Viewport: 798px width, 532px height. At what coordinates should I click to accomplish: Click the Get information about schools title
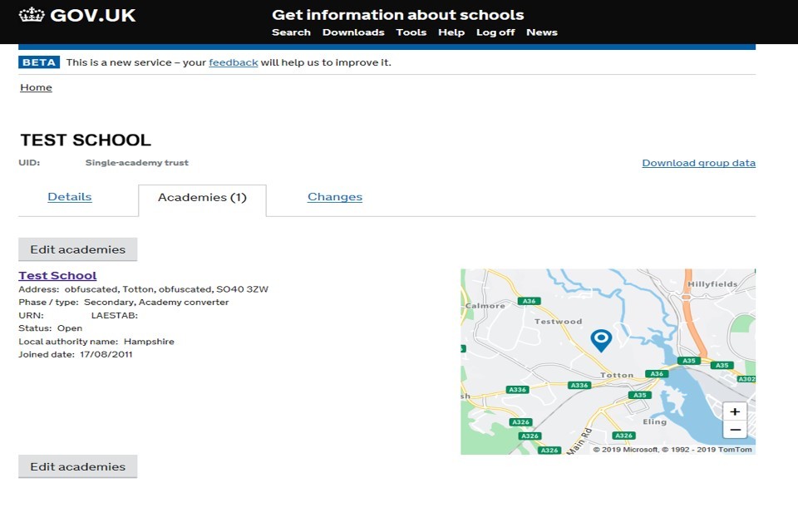point(397,15)
